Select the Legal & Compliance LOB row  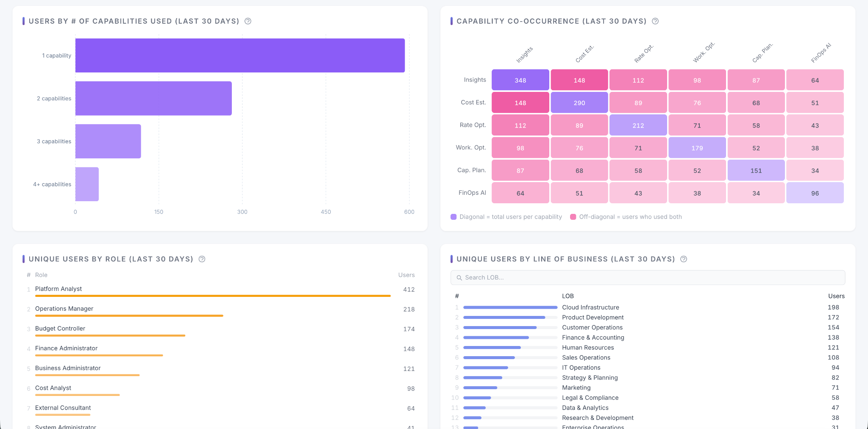(648, 398)
